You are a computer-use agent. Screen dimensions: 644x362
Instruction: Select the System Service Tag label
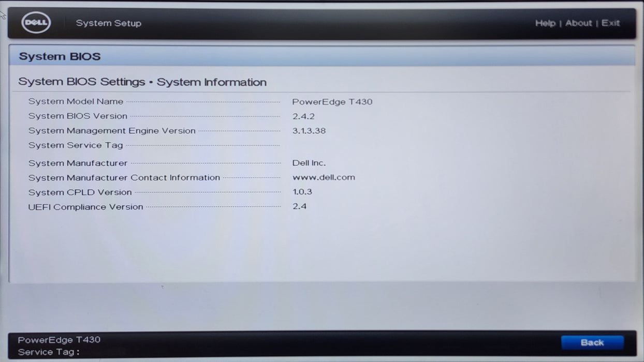coord(76,145)
